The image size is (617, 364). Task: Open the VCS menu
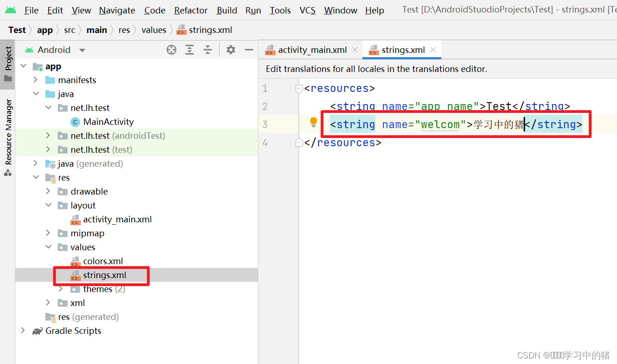pos(308,10)
